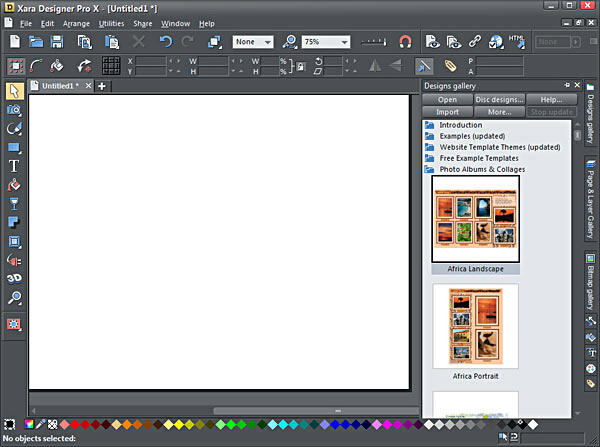Screen dimensions: 600x447
Task: Pick the yellow color swatch
Action: [x=179, y=424]
